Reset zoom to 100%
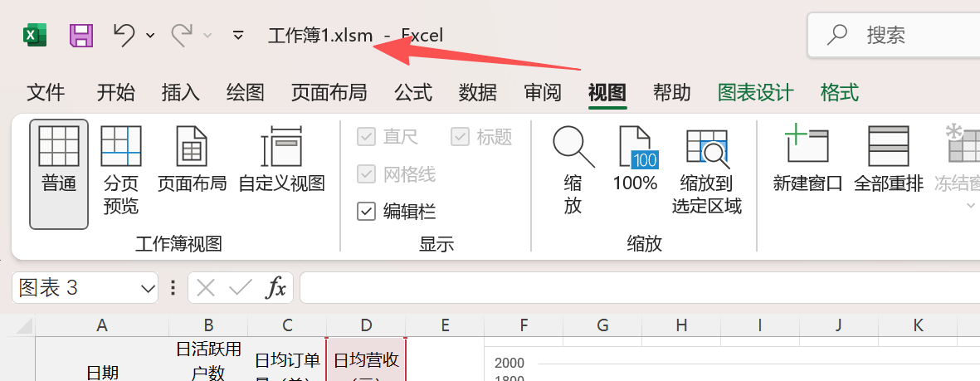The image size is (980, 381). point(635,159)
